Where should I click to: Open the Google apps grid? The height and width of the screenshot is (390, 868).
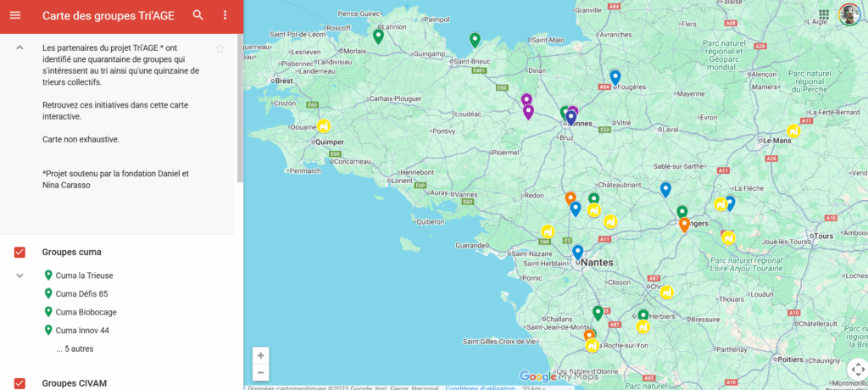824,14
